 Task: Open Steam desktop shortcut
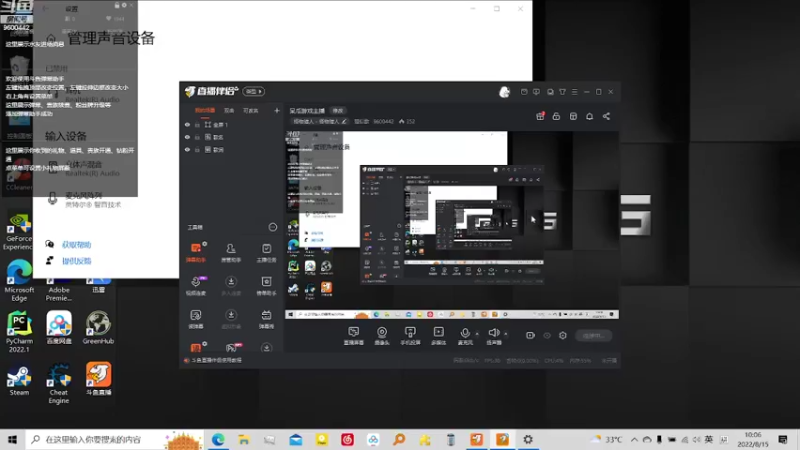[19, 380]
